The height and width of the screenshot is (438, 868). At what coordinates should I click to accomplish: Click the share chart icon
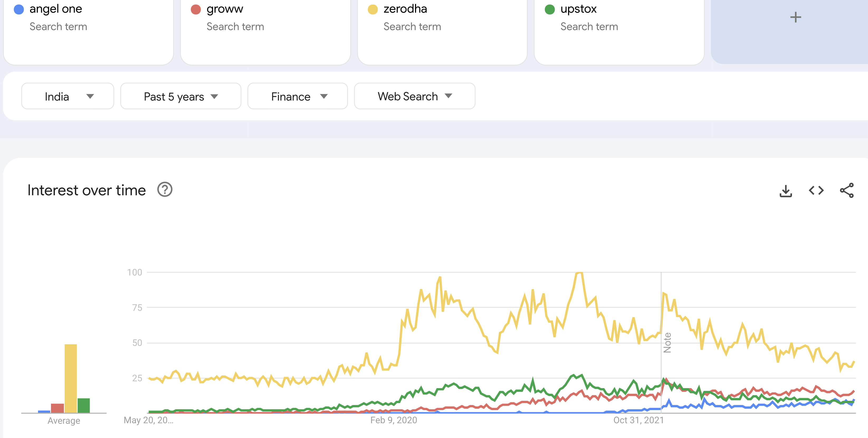coord(846,191)
